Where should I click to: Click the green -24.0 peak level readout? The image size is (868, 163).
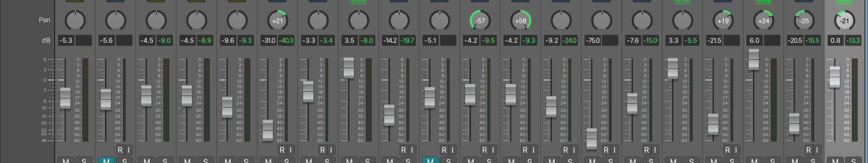click(x=570, y=40)
